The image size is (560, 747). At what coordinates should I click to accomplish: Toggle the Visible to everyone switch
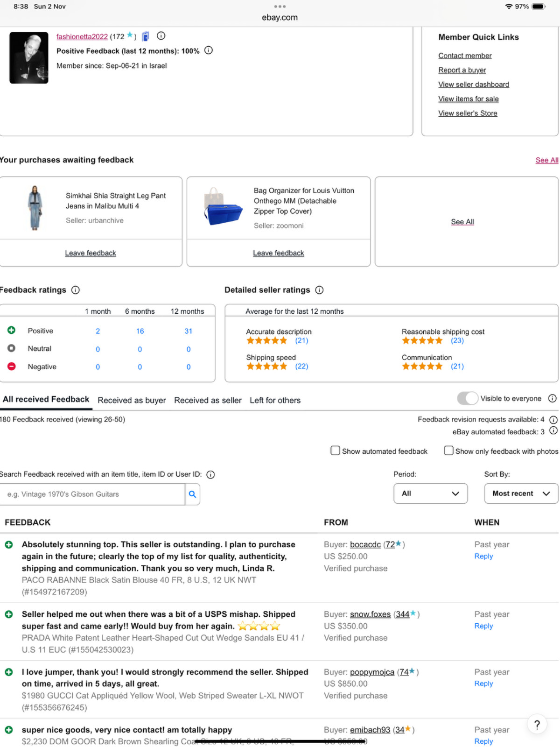pos(468,398)
